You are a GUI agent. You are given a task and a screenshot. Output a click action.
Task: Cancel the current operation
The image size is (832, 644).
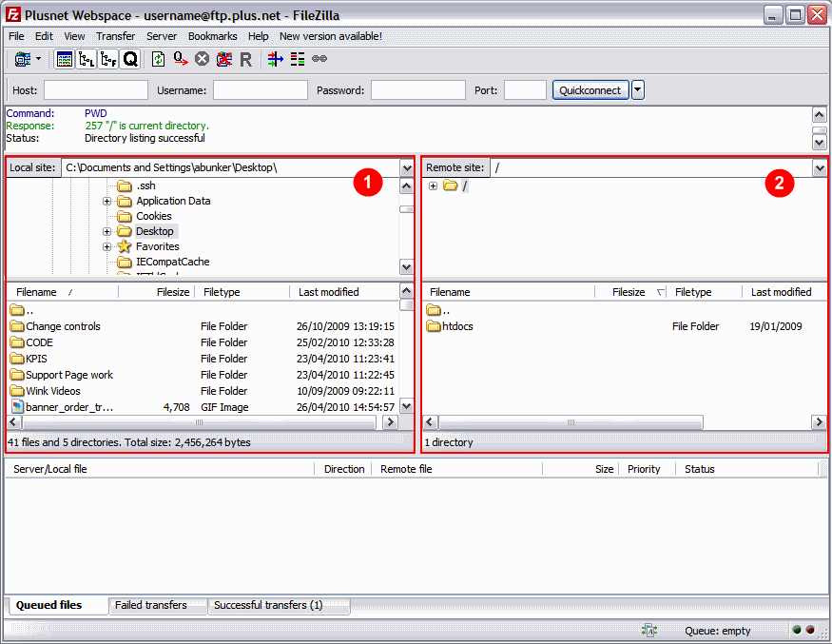point(202,59)
